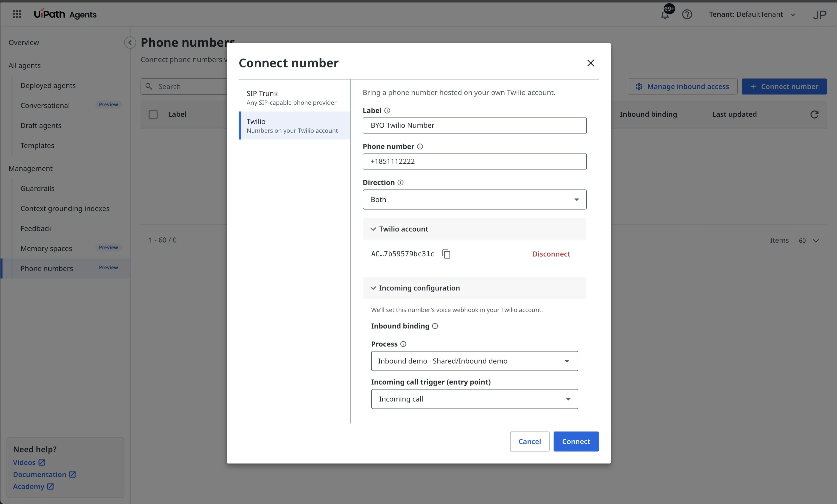
Task: Open Draft agents in sidebar
Action: click(x=41, y=125)
